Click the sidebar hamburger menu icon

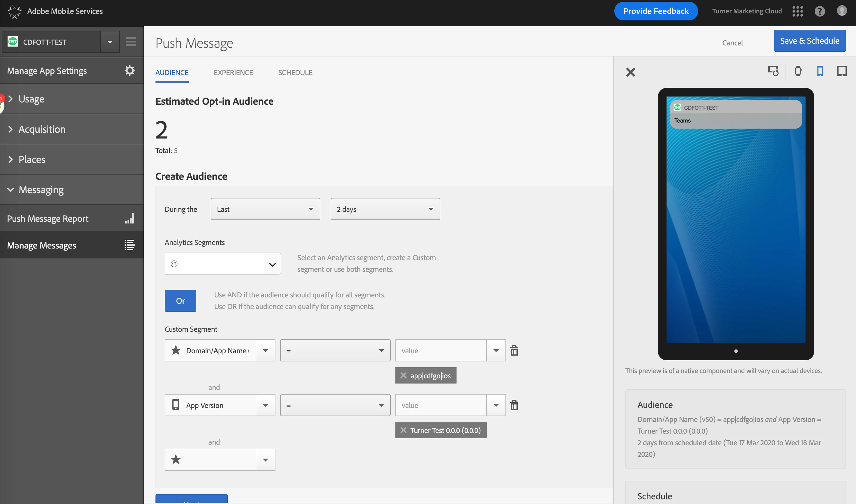(x=131, y=42)
